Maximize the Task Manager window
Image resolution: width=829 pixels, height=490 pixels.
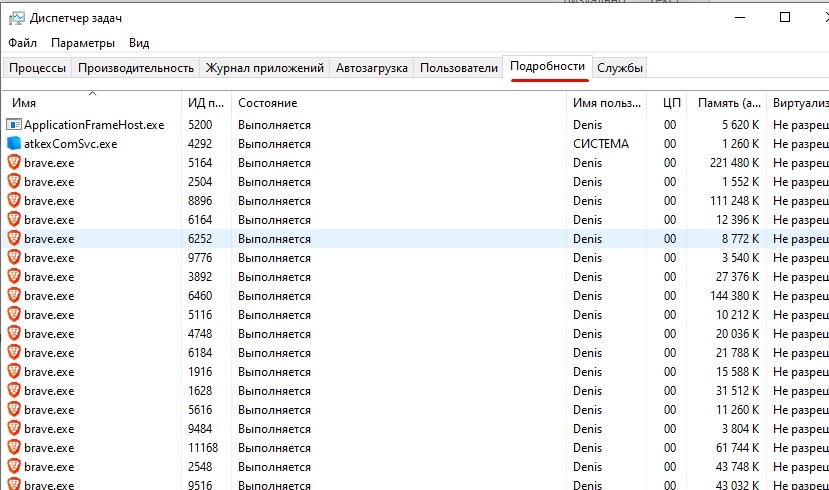click(x=785, y=17)
